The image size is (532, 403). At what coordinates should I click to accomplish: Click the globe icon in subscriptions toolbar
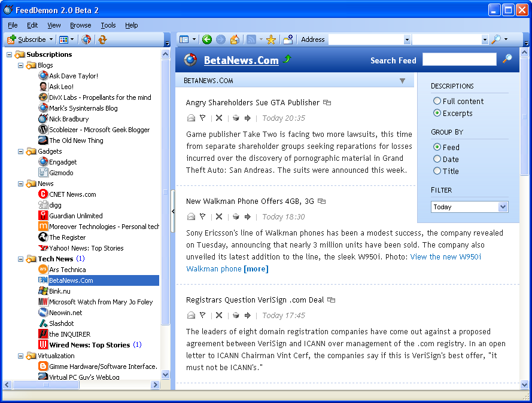(86, 39)
